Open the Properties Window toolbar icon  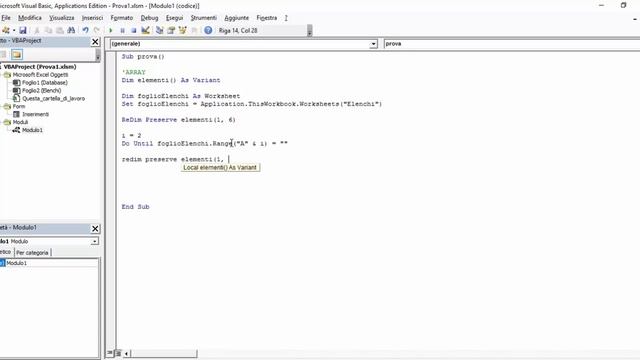(171, 30)
